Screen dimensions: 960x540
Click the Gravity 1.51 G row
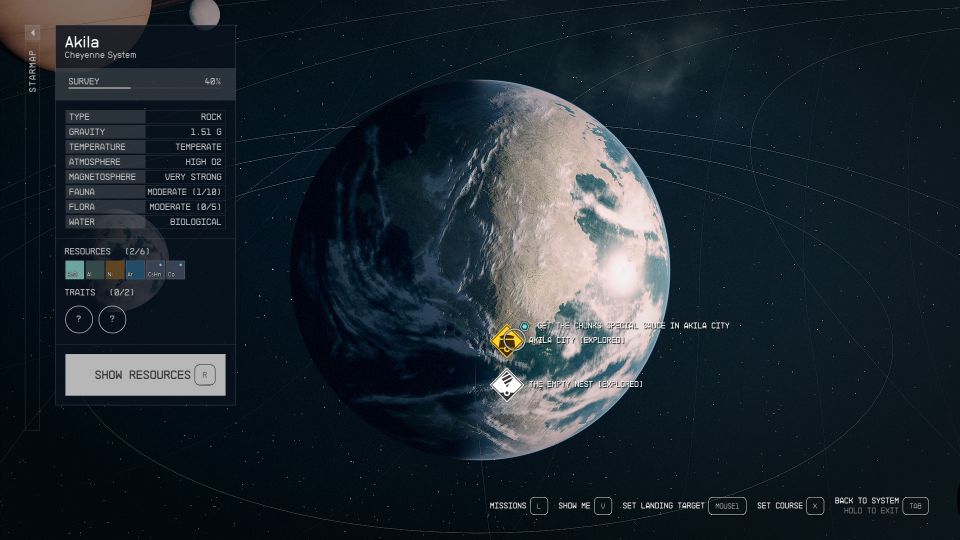coord(145,132)
